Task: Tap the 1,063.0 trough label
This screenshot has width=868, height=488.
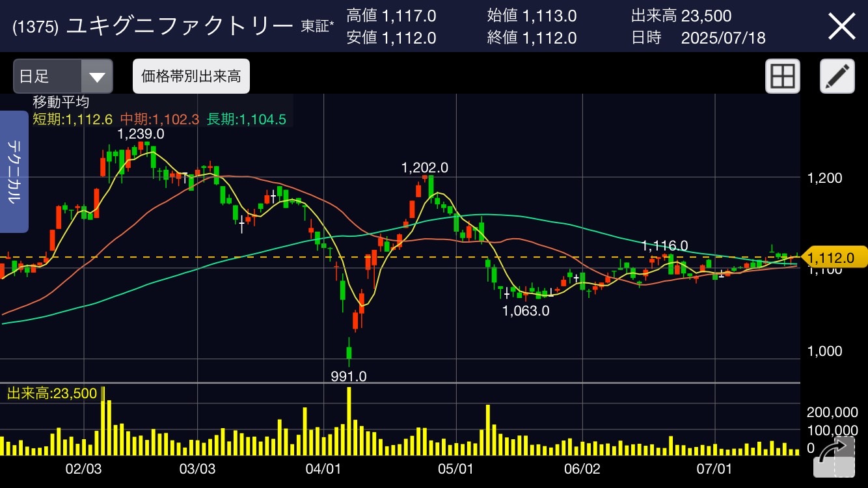Action: click(526, 311)
